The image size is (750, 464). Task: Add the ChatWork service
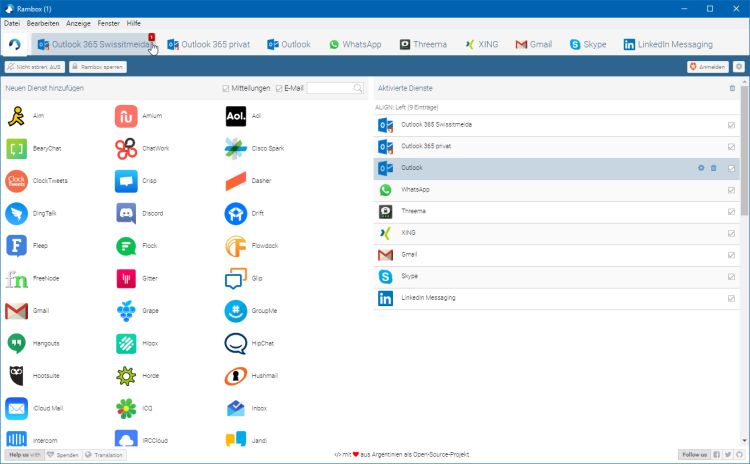(142, 149)
